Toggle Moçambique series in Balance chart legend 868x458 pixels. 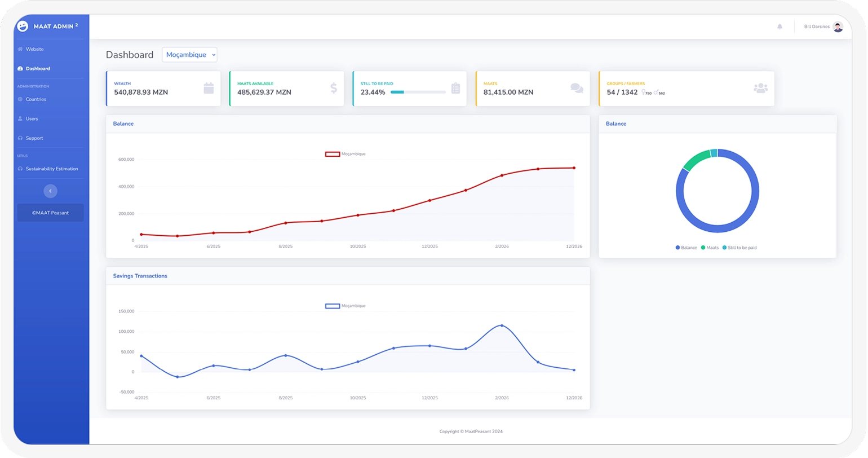pos(346,154)
